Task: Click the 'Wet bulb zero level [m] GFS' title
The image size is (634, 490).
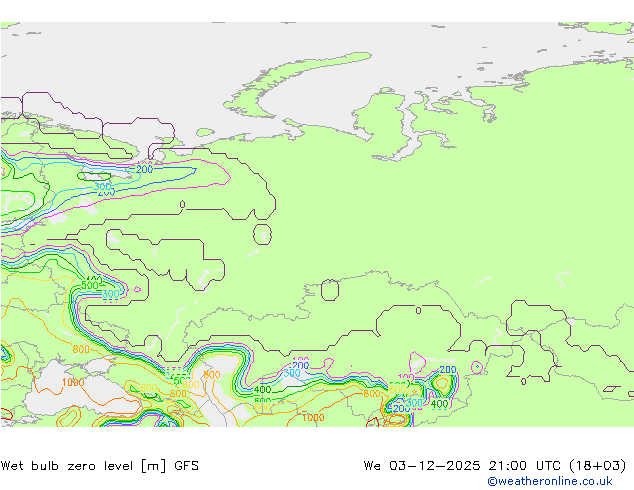Action: 100,466
